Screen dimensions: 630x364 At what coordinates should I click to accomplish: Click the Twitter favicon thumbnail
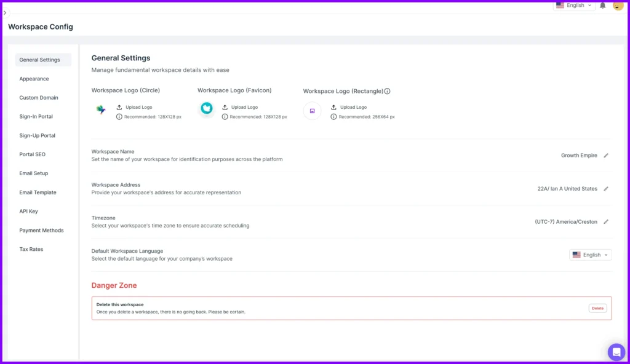tap(207, 109)
